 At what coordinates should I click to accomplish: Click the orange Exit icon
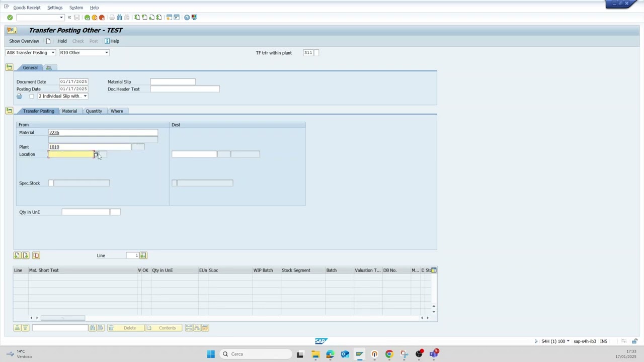(94, 17)
